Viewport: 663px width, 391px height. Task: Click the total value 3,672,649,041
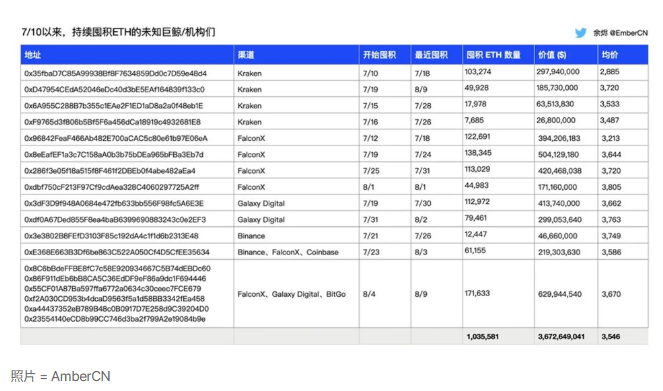click(x=561, y=337)
